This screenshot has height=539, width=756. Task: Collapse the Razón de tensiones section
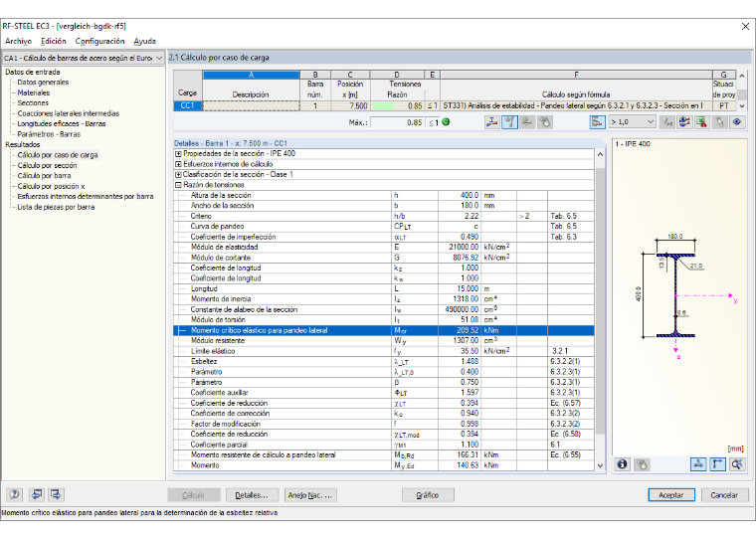coord(178,185)
